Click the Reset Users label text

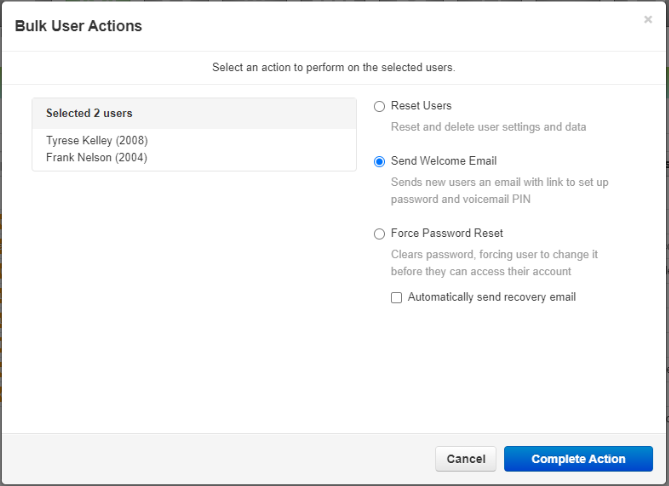pos(421,106)
